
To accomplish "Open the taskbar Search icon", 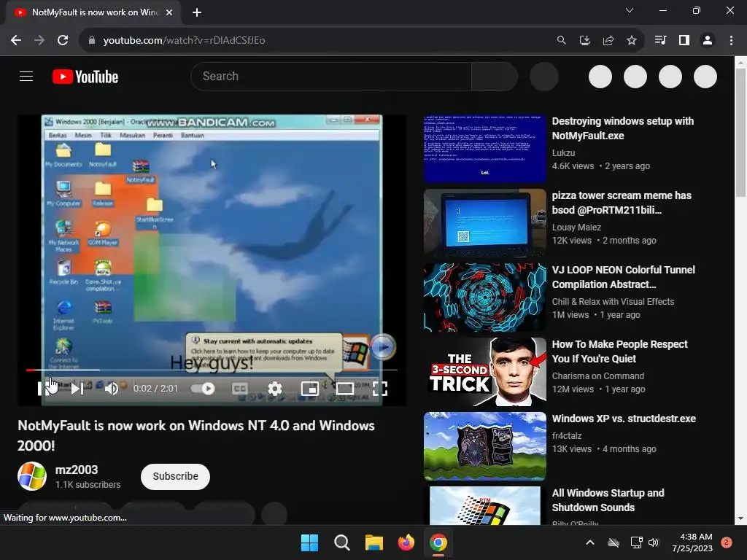I will [341, 542].
